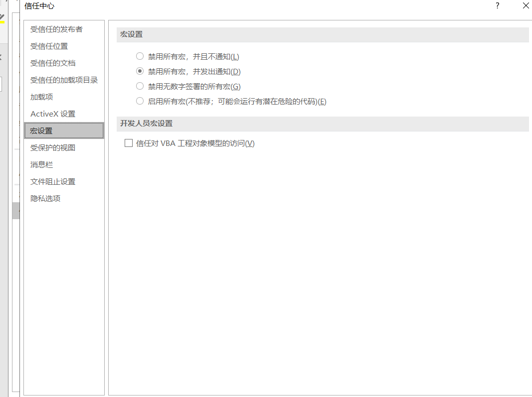Click the 信任中心 dialog title bar

coord(249,6)
